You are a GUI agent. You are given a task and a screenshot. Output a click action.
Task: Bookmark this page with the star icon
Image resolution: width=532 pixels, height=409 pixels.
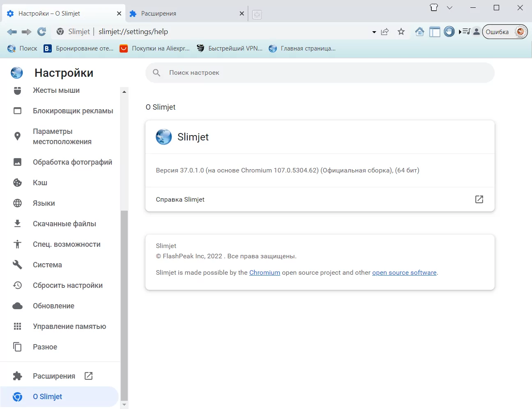pyautogui.click(x=401, y=32)
